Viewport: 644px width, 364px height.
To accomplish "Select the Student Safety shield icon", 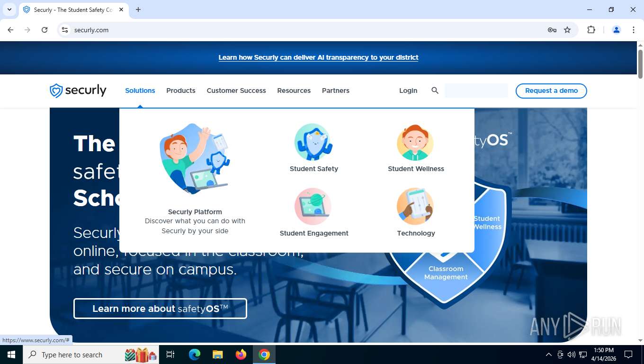I will click(x=313, y=142).
